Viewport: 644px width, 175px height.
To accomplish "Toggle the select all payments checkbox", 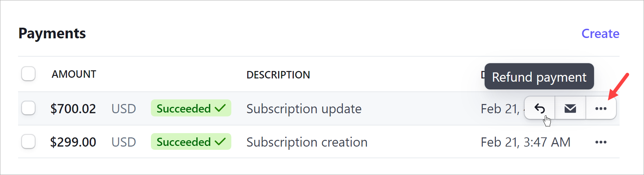I will point(28,73).
